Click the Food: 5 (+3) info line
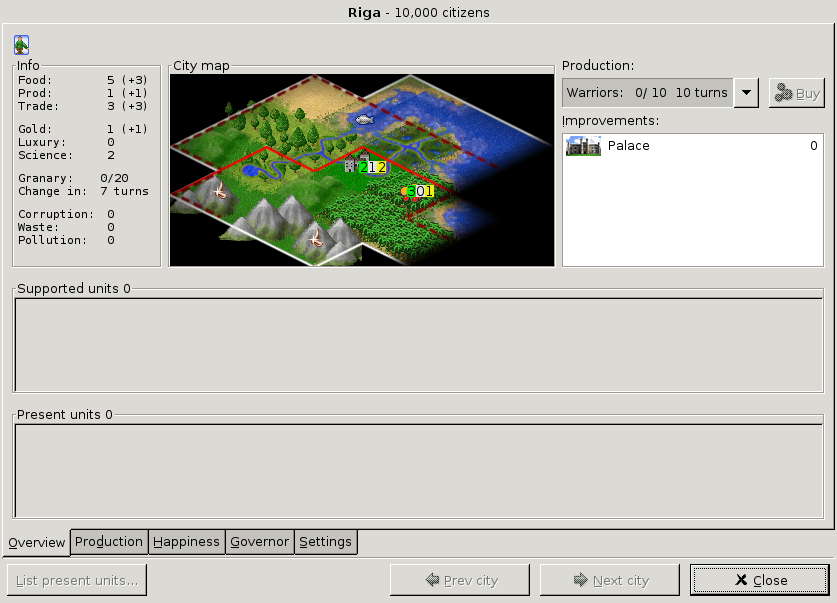 coord(83,80)
